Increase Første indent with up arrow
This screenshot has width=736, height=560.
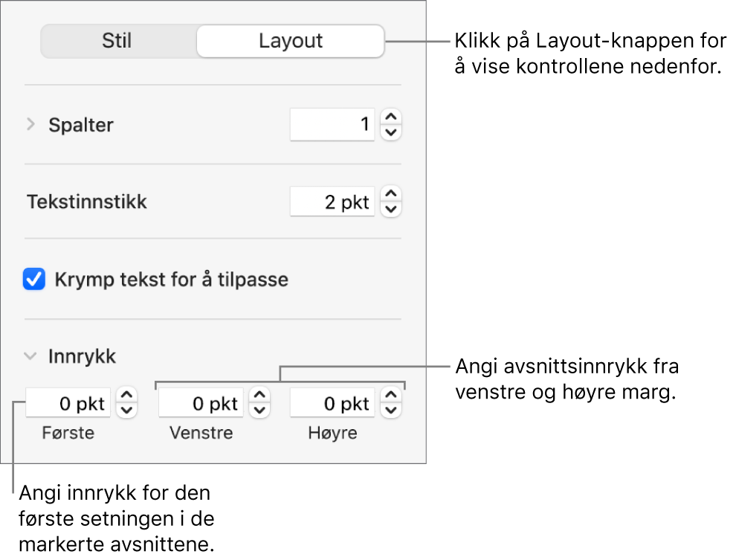(x=126, y=394)
